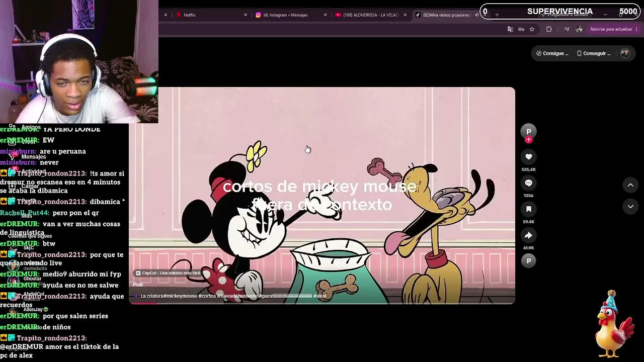
Task: Open the Chrome profile avatar
Action: [579, 29]
